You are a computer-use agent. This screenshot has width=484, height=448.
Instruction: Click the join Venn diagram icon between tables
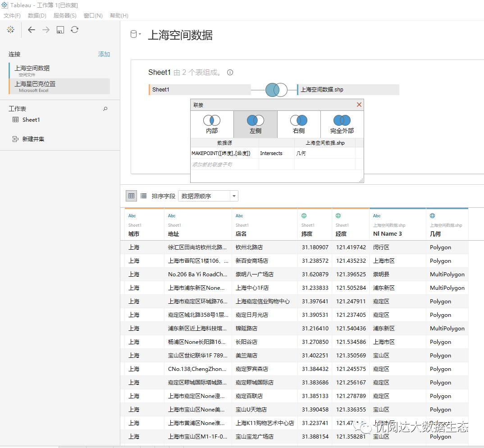point(277,90)
